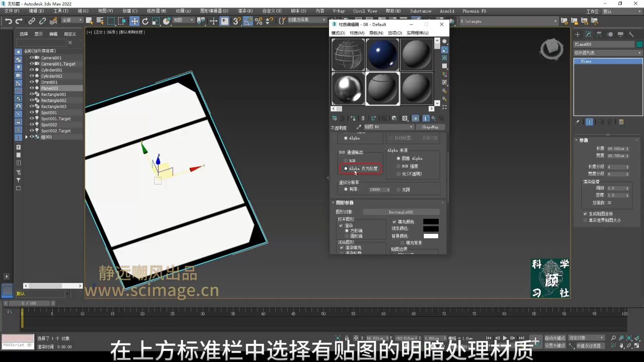Activate the Select Object tool
The width and height of the screenshot is (644, 362).
tap(89, 21)
